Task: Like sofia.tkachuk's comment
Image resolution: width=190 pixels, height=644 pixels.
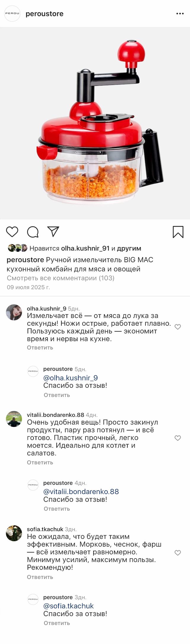Action: [178, 553]
